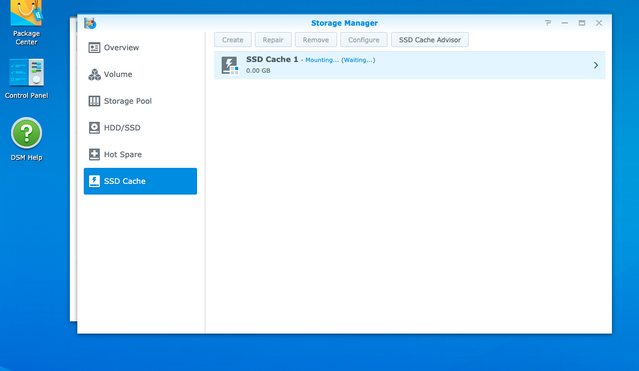The height and width of the screenshot is (371, 639).
Task: Click the HDD/SSD sidebar icon
Action: click(94, 128)
